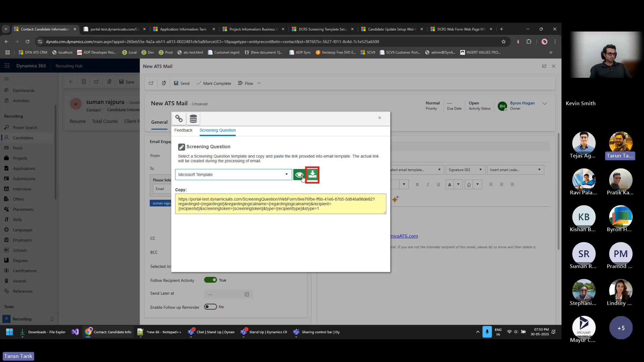
Task: Close the Screening Question dialog
Action: point(380,118)
